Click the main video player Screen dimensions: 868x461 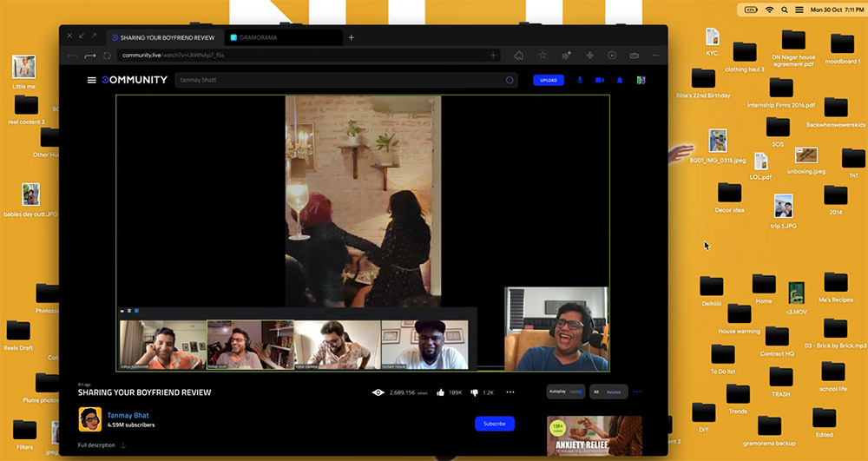coord(363,233)
